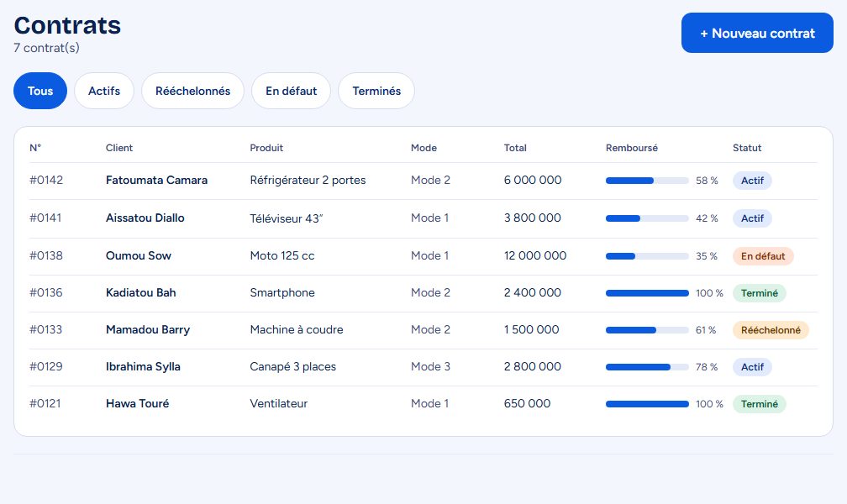
Task: Click the 58 % repayment progress bar
Action: pos(647,181)
